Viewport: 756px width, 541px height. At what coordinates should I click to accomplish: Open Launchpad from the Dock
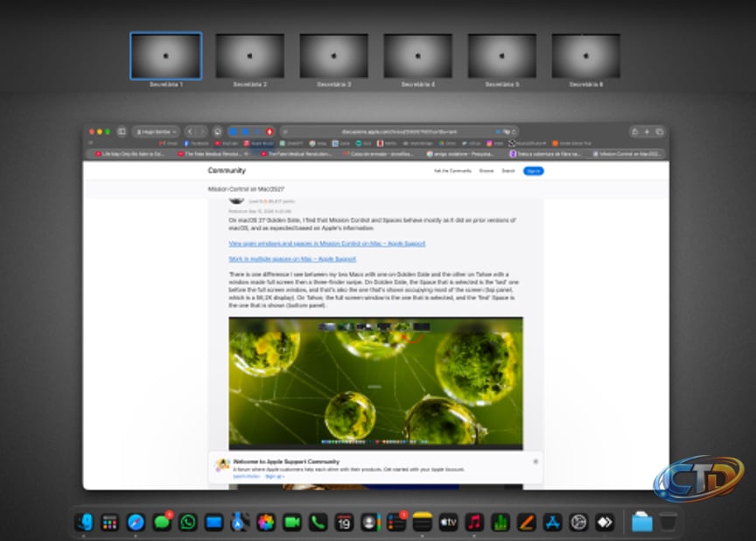110,523
